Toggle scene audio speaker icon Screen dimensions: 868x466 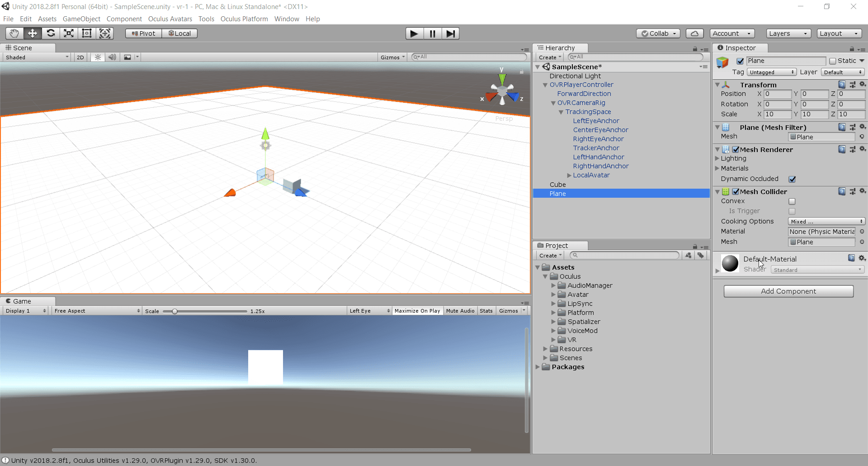point(112,57)
